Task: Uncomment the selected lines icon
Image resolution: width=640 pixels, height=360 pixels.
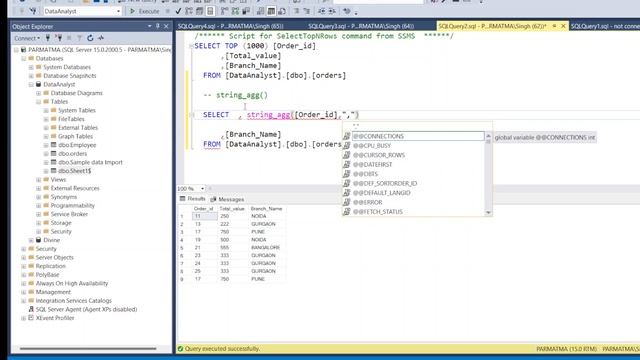Action: point(307,11)
